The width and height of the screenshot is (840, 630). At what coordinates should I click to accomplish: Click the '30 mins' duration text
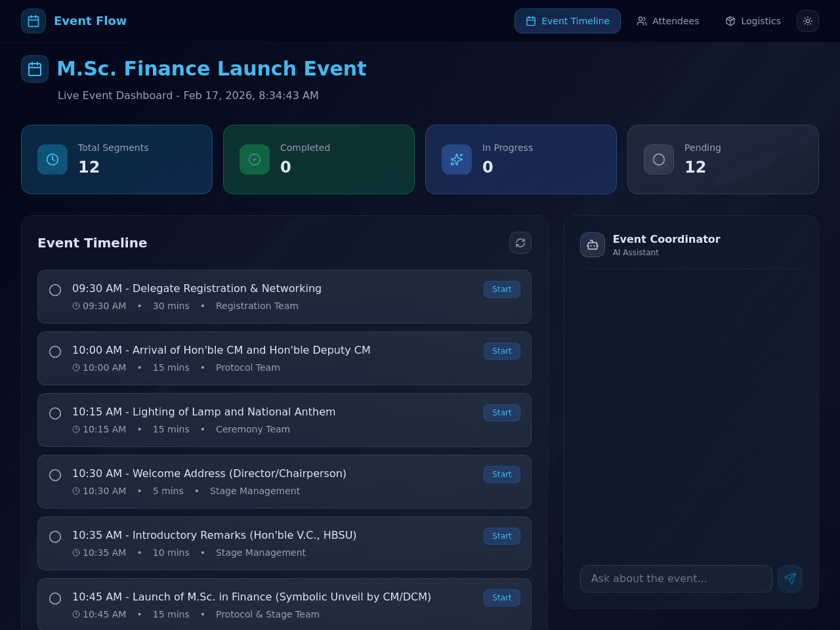pos(171,306)
